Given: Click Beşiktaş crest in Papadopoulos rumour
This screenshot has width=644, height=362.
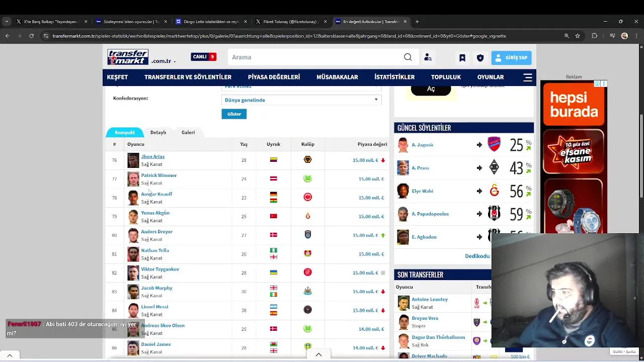Looking at the screenshot, I should [494, 214].
